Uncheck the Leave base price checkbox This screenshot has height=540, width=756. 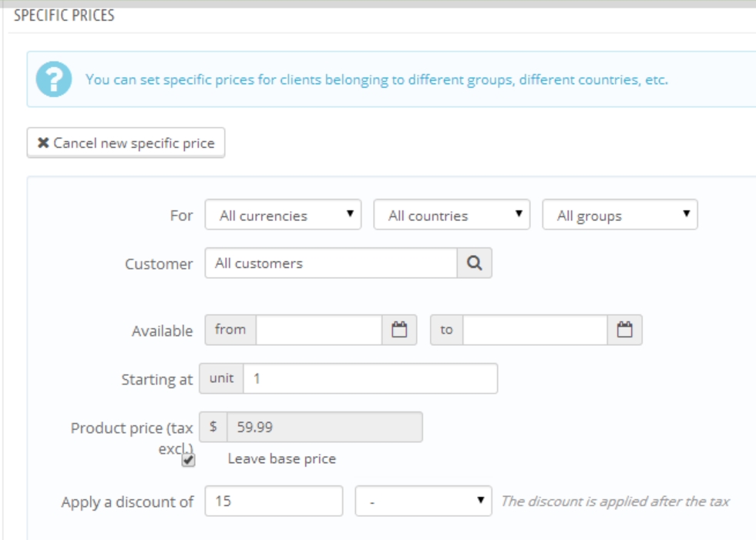(x=188, y=460)
